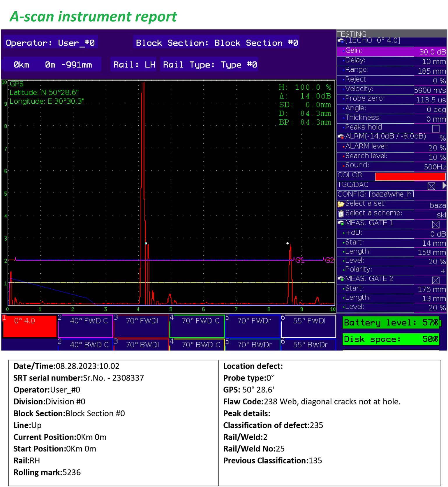Select the 40° FWD C channel
The width and height of the screenshot is (448, 487).
(x=85, y=326)
